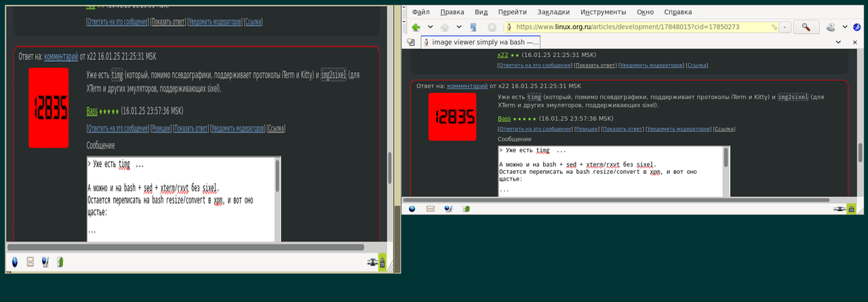The image size is (868, 302).
Task: Click lower 'Уведомить модераторов', right window
Action: click(x=678, y=129)
